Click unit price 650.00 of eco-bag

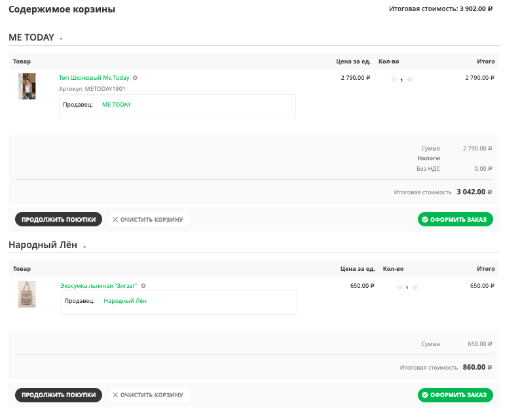click(x=362, y=285)
